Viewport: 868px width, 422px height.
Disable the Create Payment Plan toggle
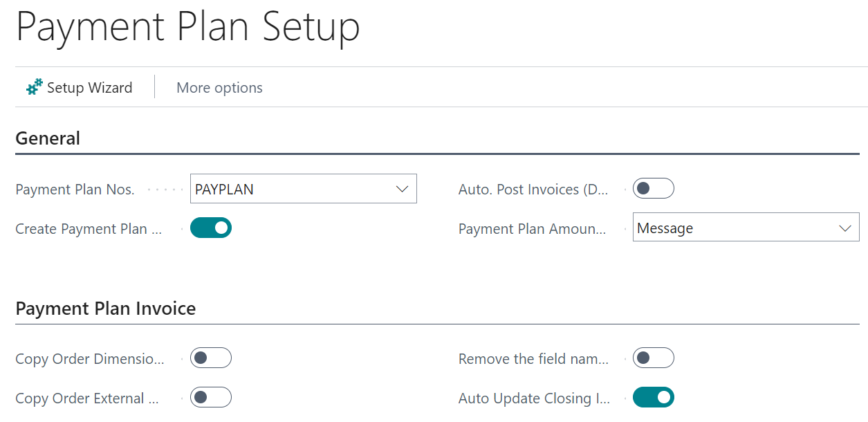(x=211, y=227)
